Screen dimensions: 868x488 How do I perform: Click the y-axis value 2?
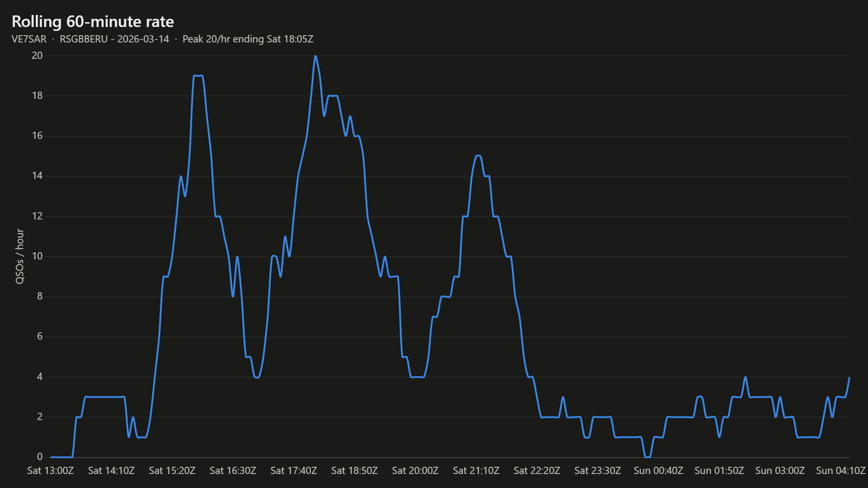point(40,417)
